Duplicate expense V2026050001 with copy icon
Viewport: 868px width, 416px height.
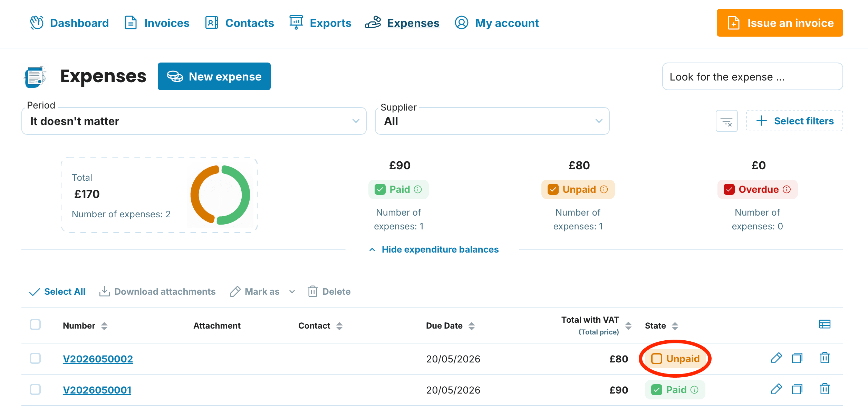(797, 389)
